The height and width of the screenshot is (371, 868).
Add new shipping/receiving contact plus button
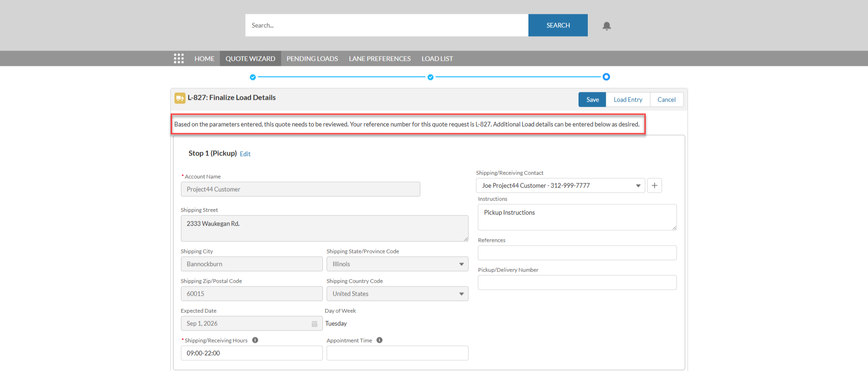[655, 185]
